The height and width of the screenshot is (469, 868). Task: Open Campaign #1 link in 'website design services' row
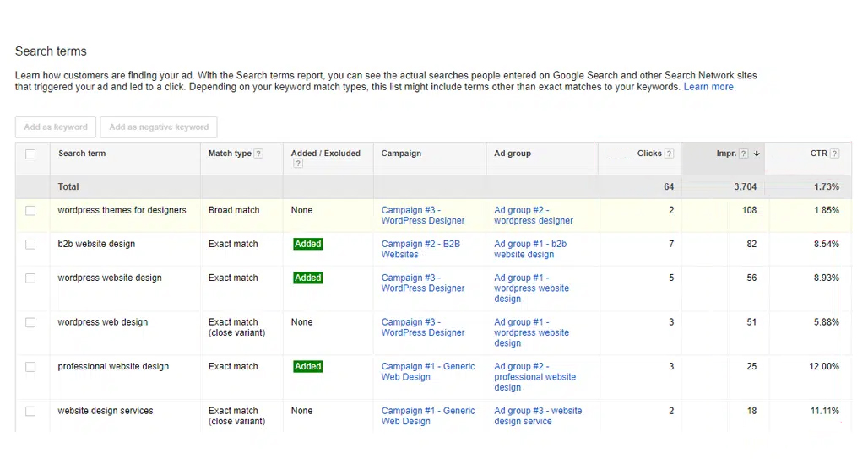pyautogui.click(x=428, y=415)
